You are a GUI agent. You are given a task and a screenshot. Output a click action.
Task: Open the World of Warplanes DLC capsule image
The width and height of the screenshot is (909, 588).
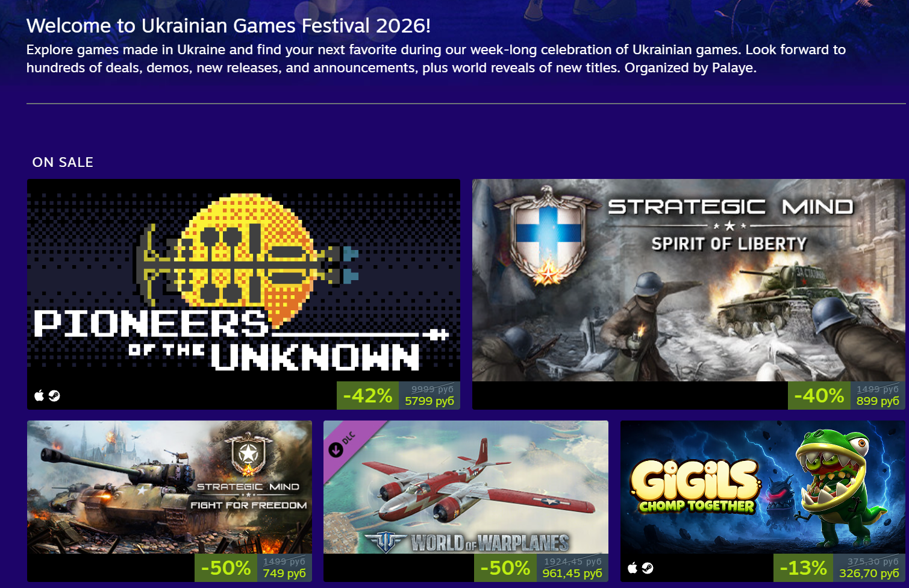[466, 487]
